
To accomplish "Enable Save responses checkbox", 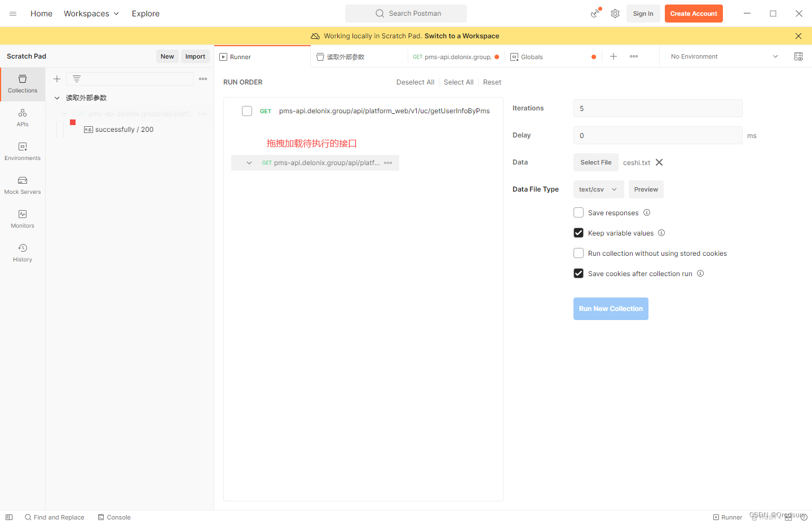I will click(x=579, y=212).
